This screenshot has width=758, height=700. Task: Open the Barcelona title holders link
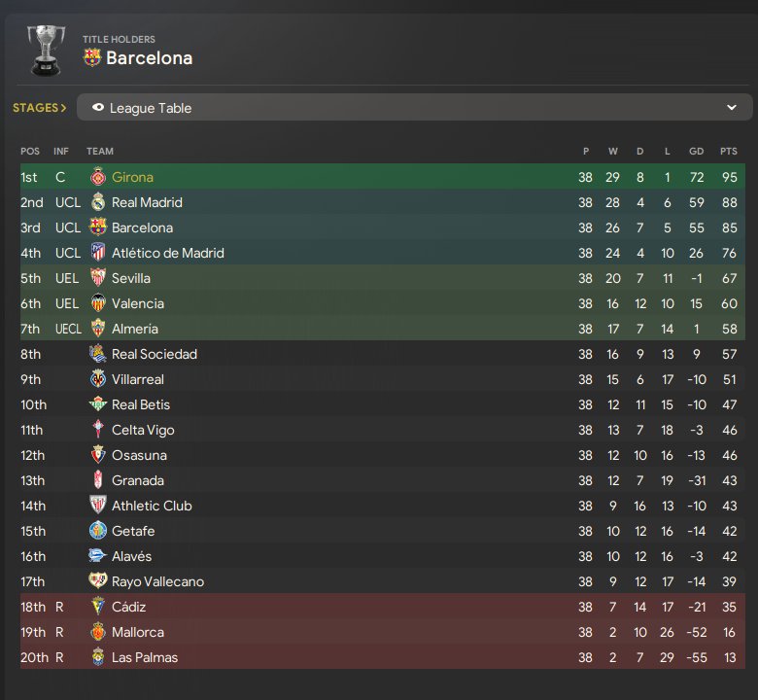[x=149, y=58]
